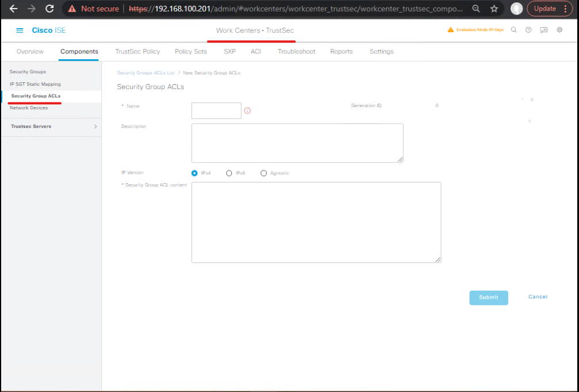Open the Components tab
The image size is (579, 392).
tap(79, 51)
